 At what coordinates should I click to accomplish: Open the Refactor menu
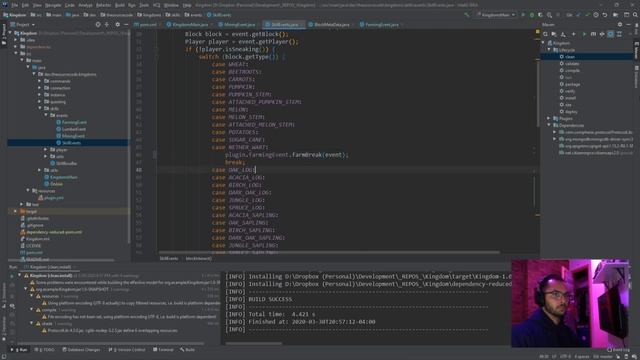[103, 5]
